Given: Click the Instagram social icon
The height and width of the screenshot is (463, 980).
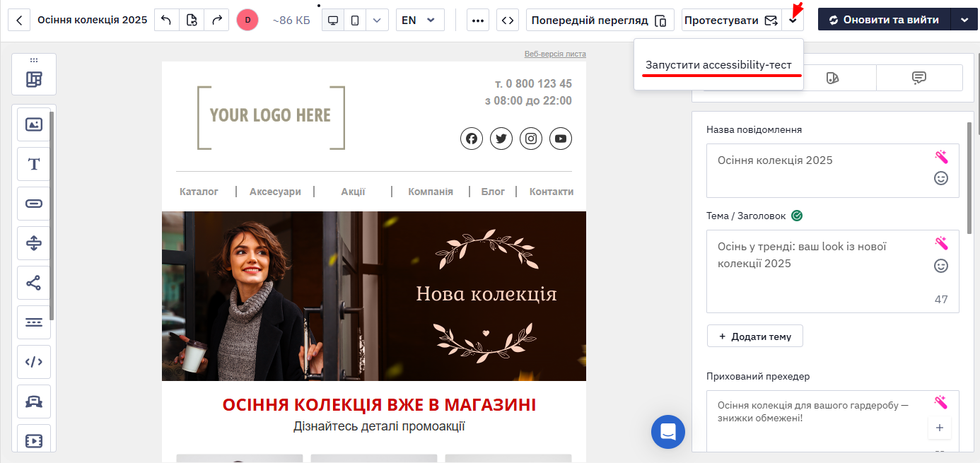Looking at the screenshot, I should (531, 139).
